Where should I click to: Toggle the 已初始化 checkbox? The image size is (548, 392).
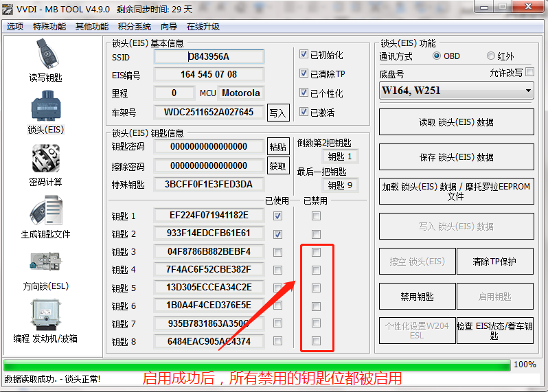tap(304, 54)
